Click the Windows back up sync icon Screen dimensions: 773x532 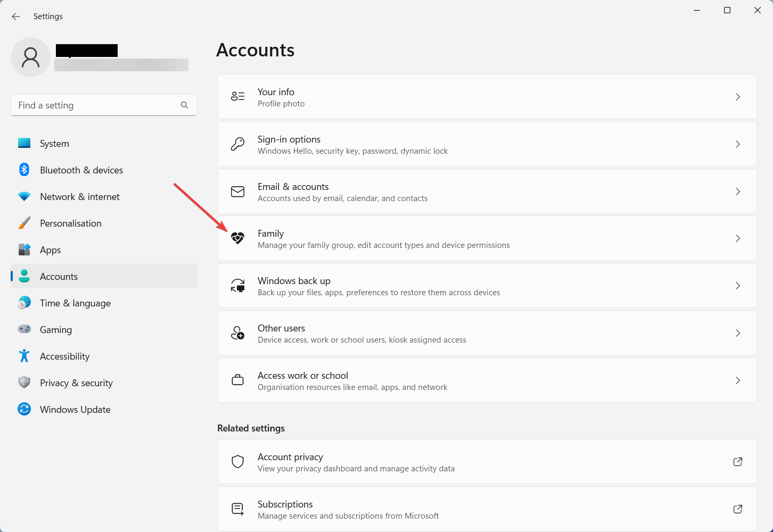pyautogui.click(x=237, y=286)
